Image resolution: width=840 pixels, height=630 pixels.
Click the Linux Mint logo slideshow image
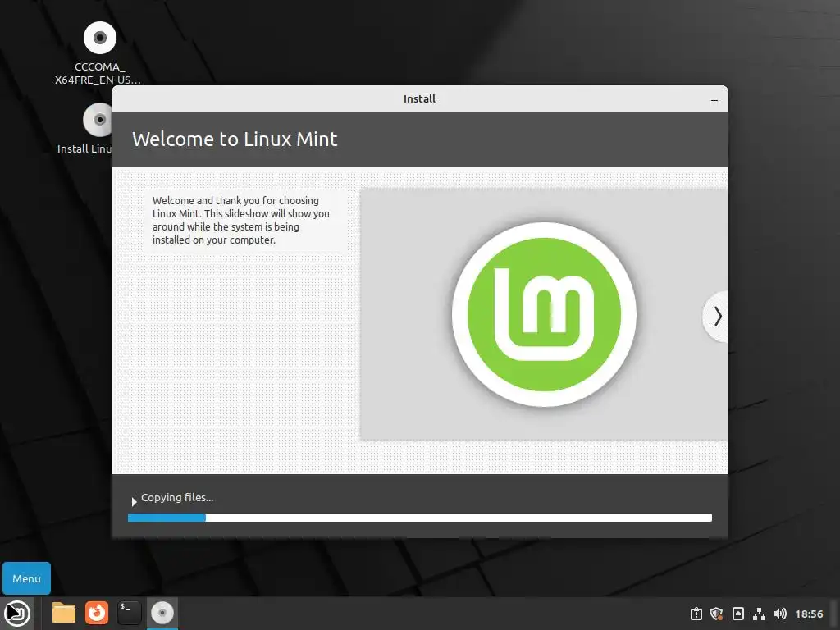click(545, 314)
